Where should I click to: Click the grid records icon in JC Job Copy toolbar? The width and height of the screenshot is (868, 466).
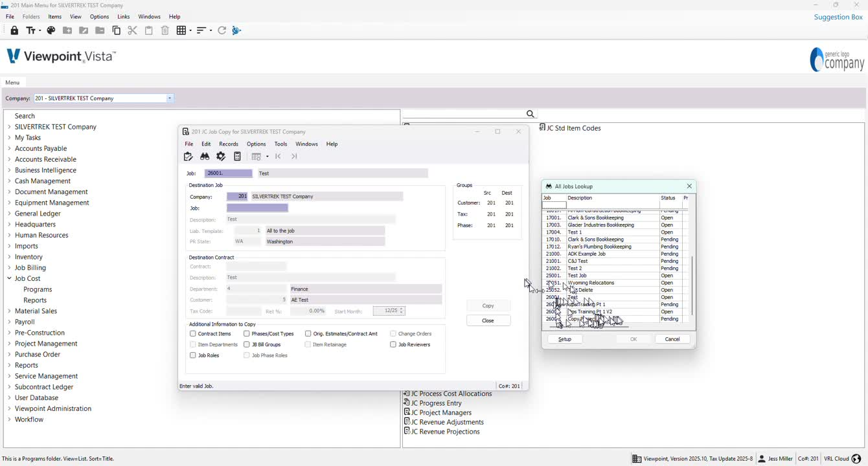tap(257, 156)
